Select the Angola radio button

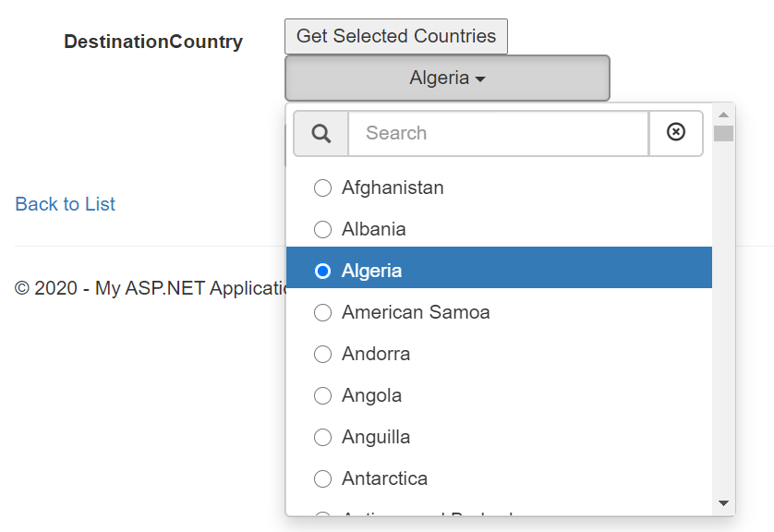(322, 395)
